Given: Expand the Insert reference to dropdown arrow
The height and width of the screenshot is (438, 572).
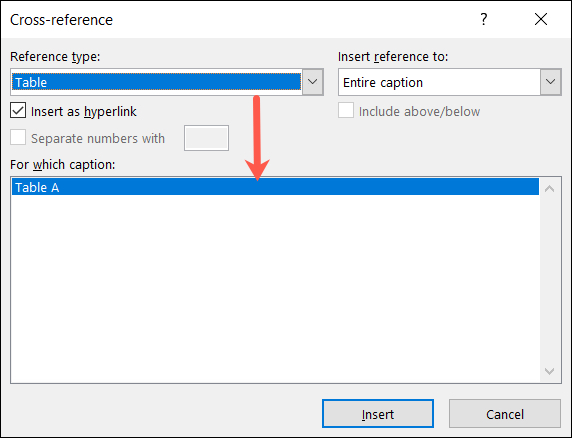Looking at the screenshot, I should pyautogui.click(x=550, y=82).
